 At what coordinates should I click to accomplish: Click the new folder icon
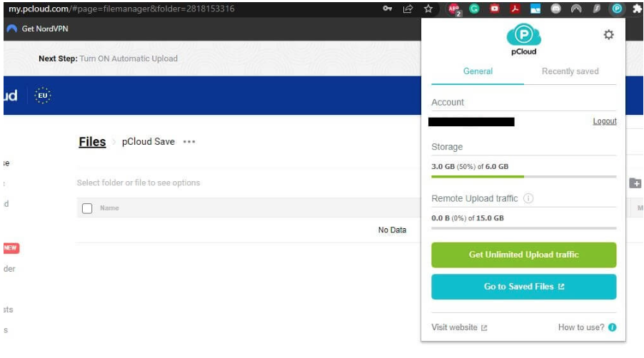click(x=635, y=183)
